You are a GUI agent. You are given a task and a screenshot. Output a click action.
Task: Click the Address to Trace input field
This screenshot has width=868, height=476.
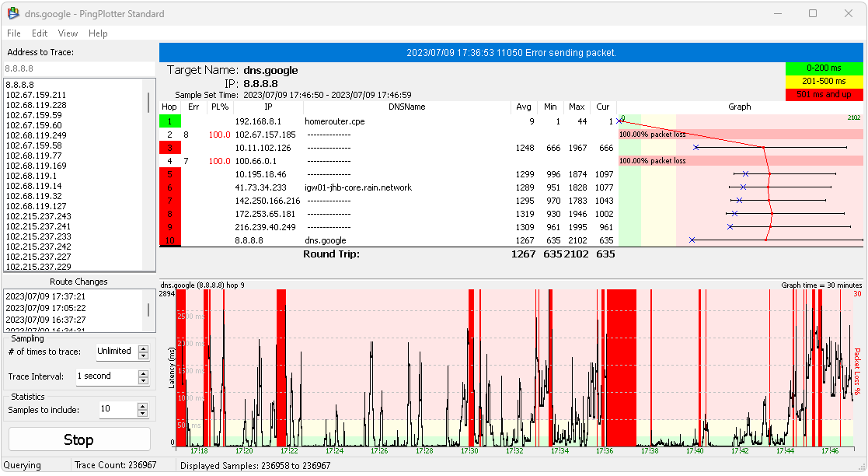(79, 68)
